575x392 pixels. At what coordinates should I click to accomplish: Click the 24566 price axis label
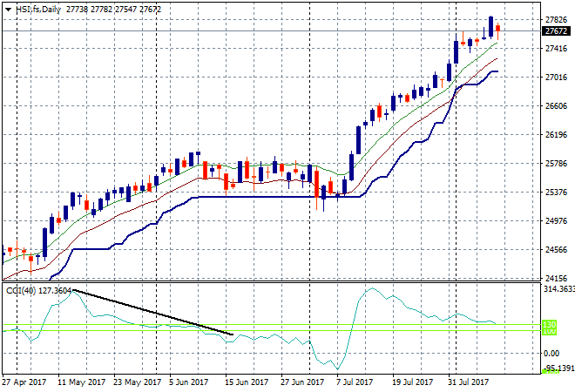(557, 250)
